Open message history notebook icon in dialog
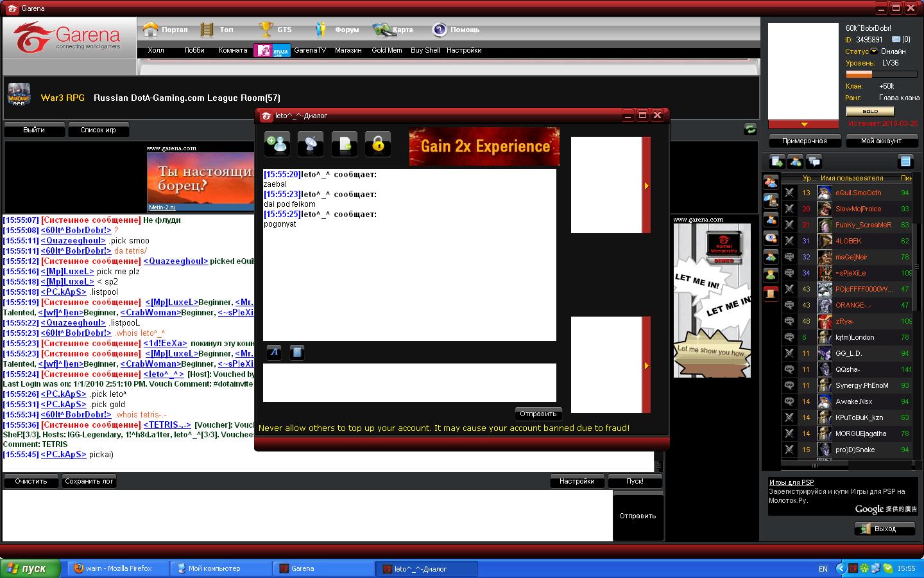 296,352
